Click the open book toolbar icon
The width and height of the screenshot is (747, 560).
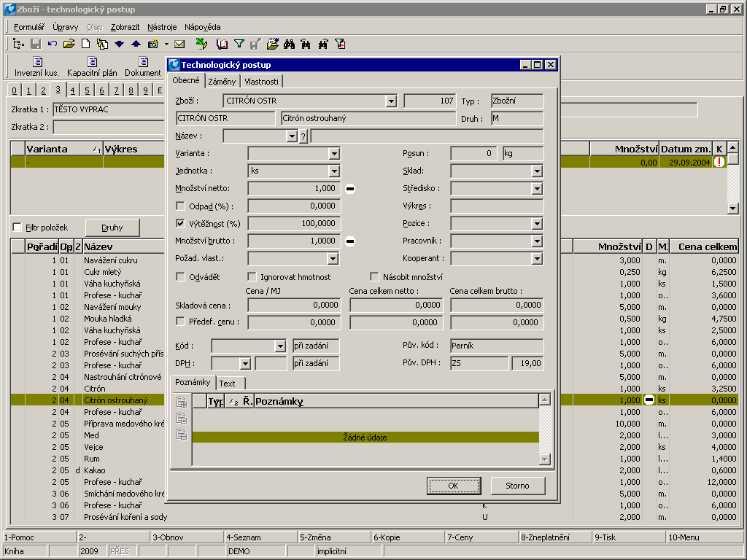click(x=222, y=44)
